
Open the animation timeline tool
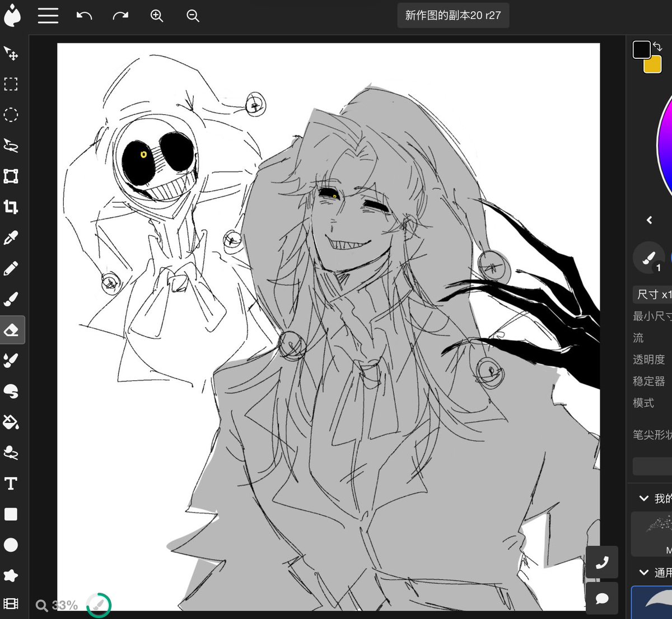[x=11, y=603]
